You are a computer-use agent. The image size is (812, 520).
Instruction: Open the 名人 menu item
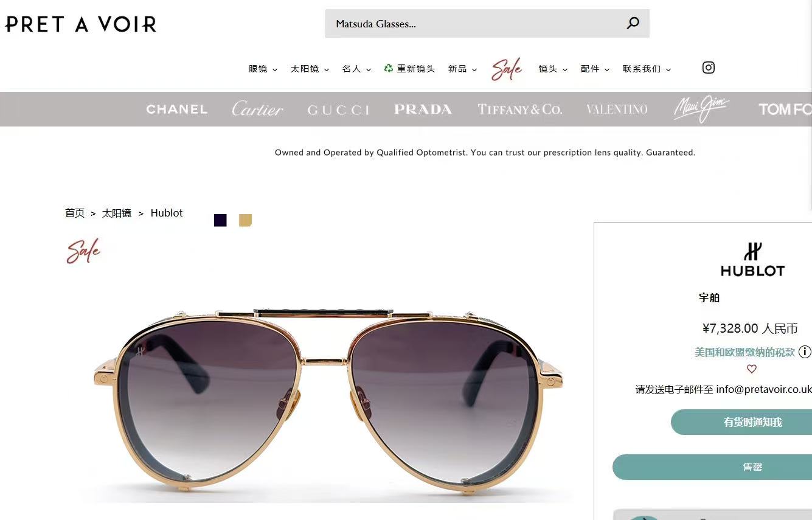click(x=356, y=69)
